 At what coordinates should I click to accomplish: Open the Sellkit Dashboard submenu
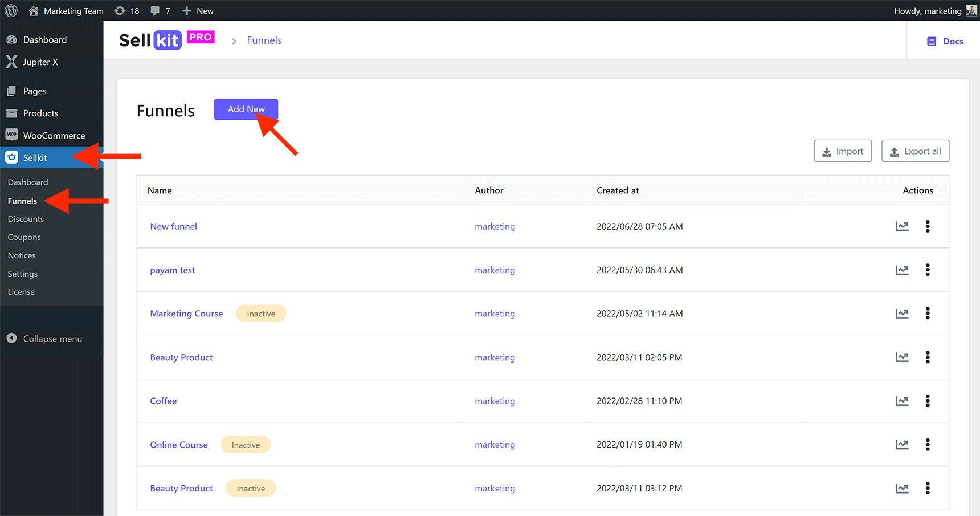pyautogui.click(x=28, y=182)
